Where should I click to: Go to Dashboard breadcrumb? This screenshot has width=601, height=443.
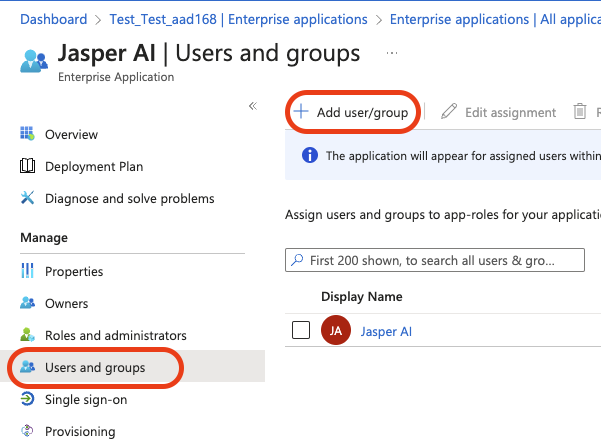click(53, 19)
